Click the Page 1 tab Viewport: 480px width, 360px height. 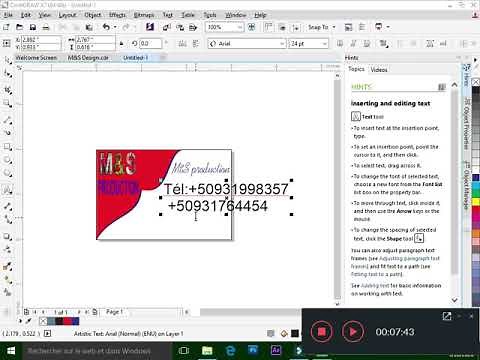pos(114,312)
